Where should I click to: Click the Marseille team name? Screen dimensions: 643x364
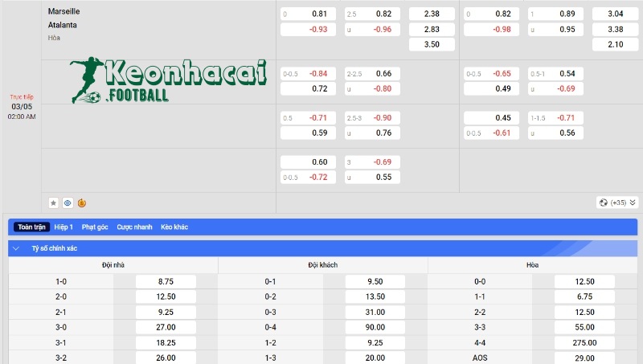pyautogui.click(x=63, y=12)
